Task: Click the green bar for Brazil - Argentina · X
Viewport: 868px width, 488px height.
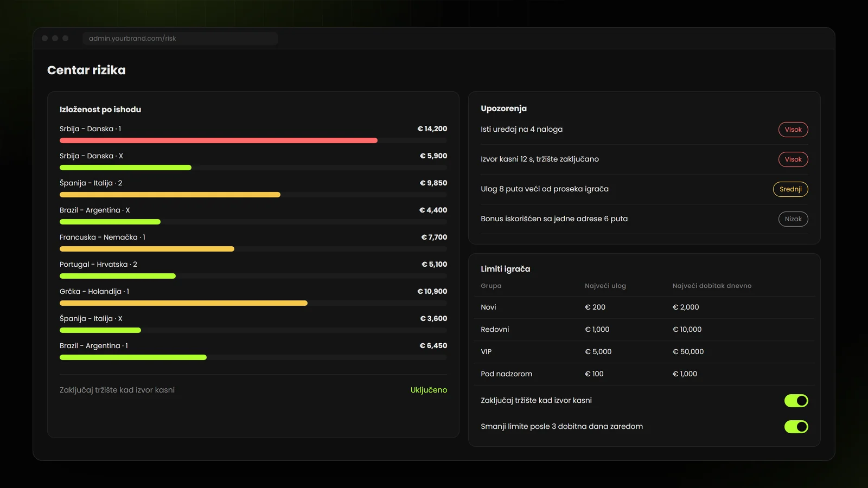Action: click(x=110, y=222)
